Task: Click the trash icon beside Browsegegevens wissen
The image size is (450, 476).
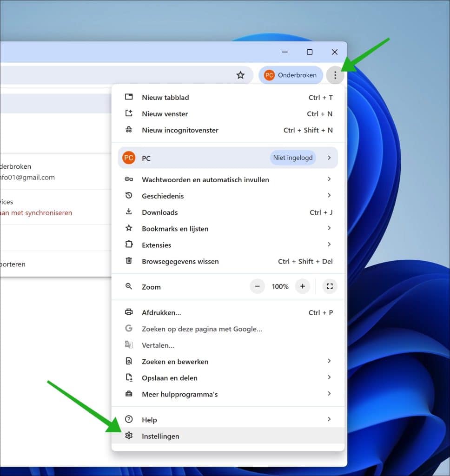Action: click(x=129, y=261)
